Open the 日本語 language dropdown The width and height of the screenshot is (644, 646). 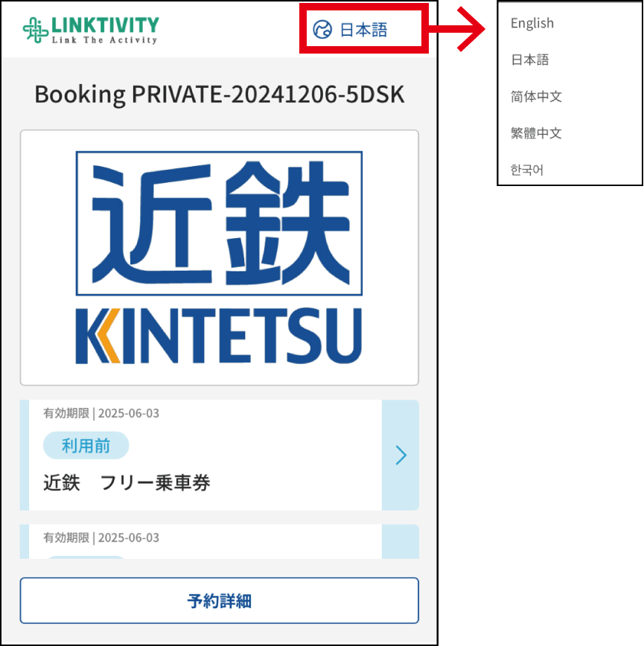[365, 28]
